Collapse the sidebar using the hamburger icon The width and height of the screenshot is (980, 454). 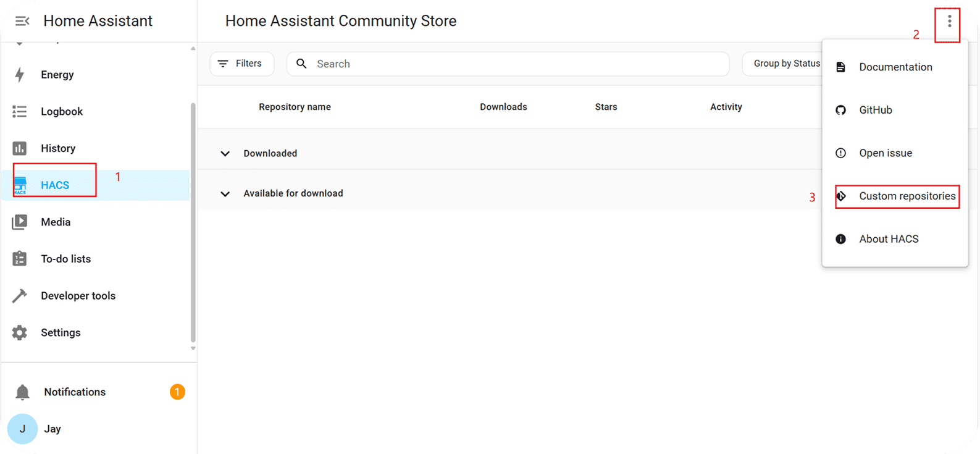tap(22, 21)
